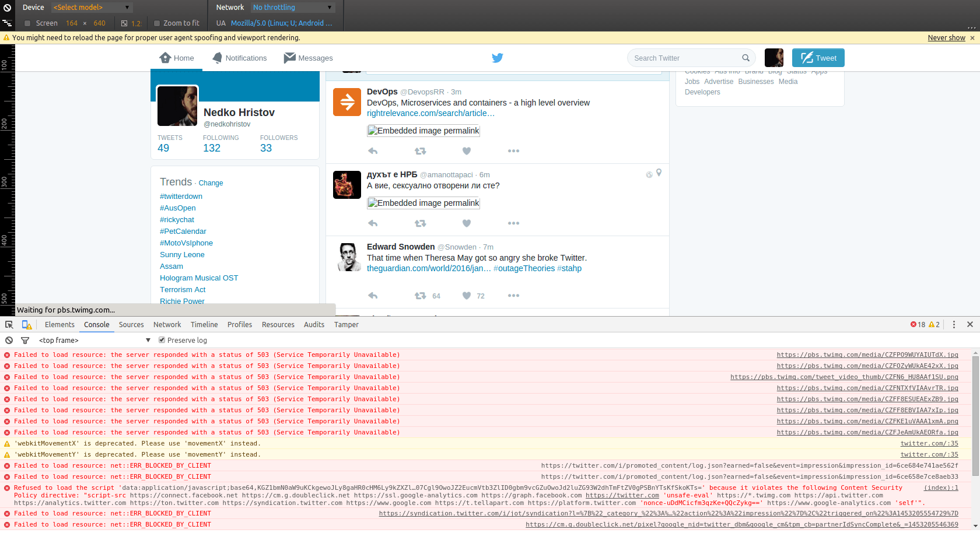
Task: Reply to Edward Snowden's tweet
Action: click(x=373, y=296)
